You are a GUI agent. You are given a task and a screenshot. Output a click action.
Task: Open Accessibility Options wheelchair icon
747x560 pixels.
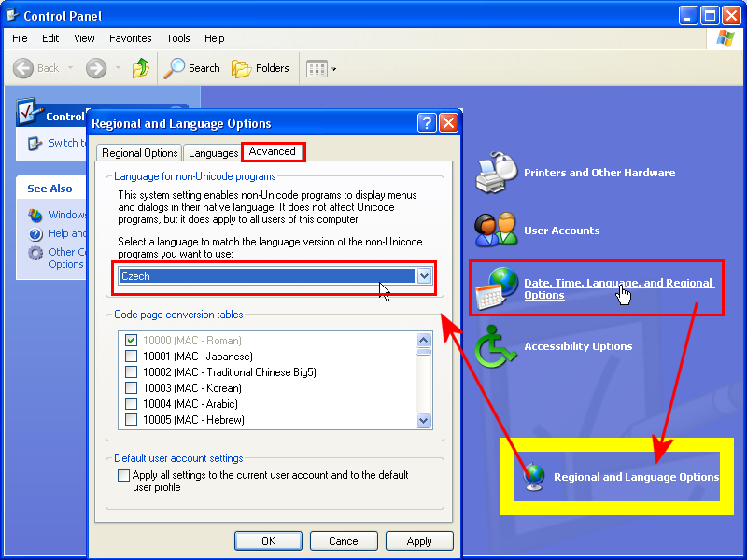coord(495,346)
